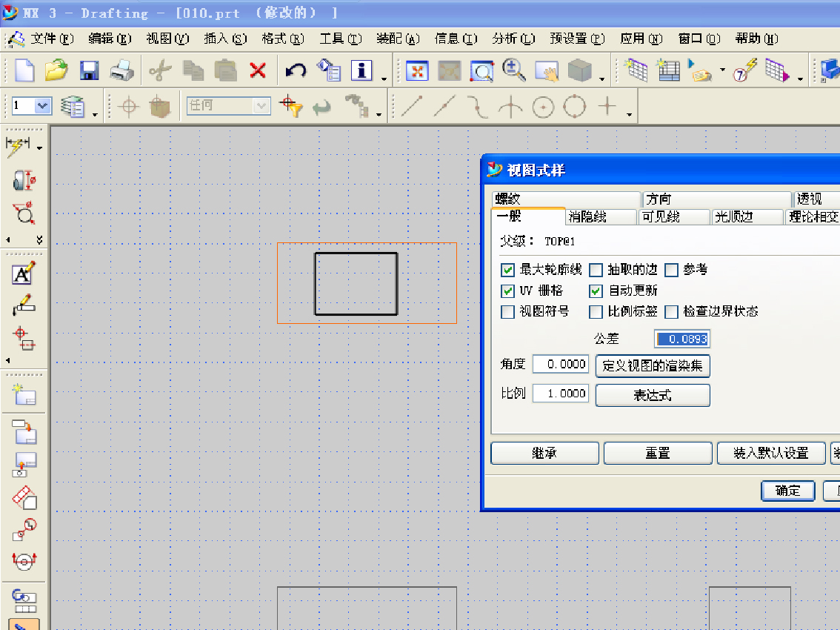Viewport: 840px width, 630px height.
Task: Click the 确定 button
Action: click(x=788, y=491)
